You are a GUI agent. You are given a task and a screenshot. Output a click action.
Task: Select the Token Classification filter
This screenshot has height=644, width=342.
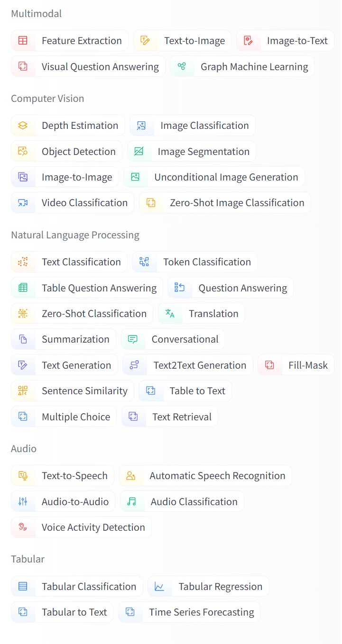195,262
